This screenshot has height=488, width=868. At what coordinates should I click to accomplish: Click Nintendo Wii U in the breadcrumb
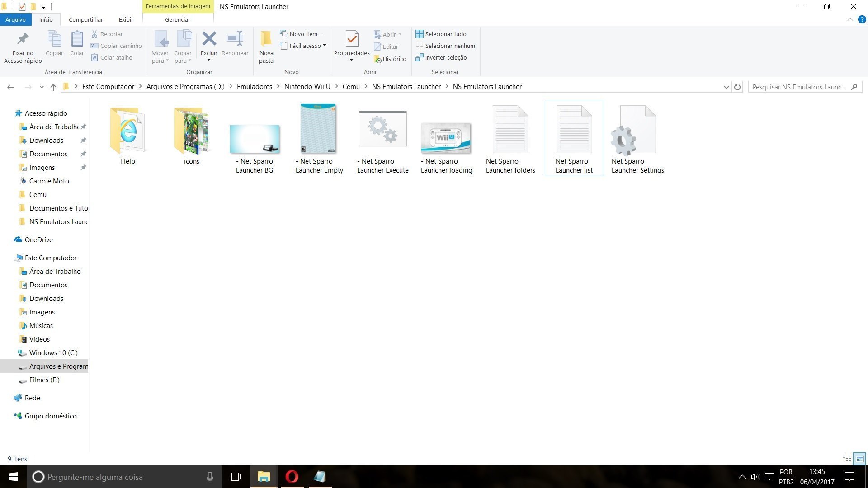coord(307,87)
